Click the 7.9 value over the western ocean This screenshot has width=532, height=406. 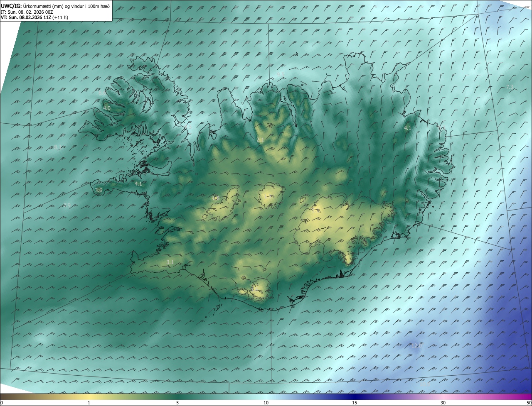coord(67,205)
